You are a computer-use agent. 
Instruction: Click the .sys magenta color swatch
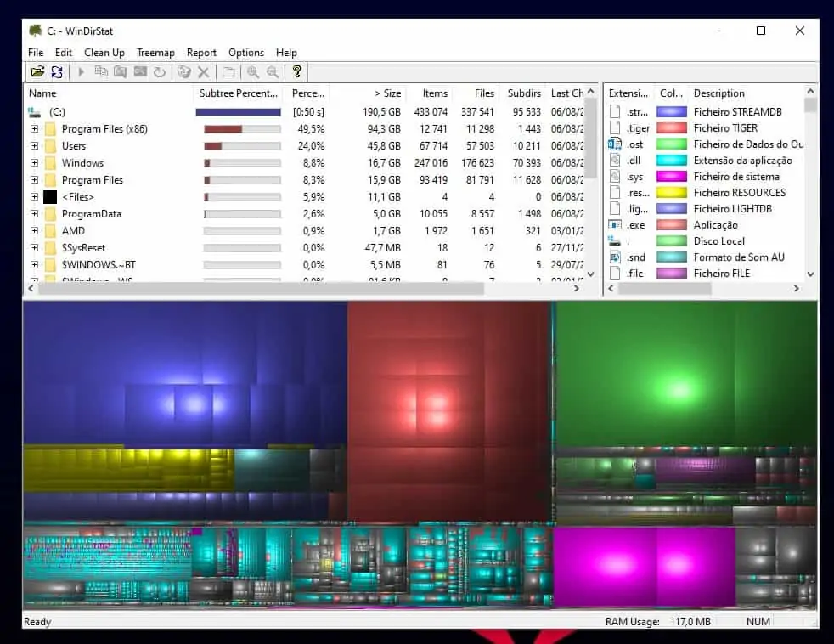coord(671,176)
